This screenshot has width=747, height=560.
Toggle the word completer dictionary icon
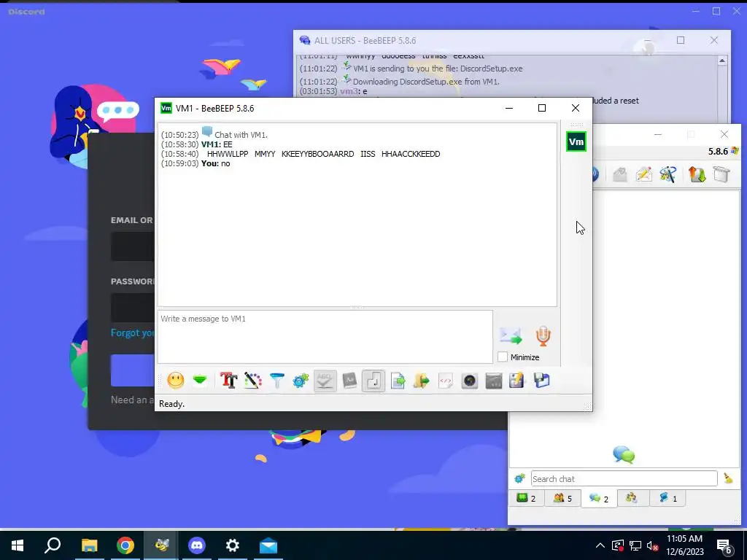349,381
